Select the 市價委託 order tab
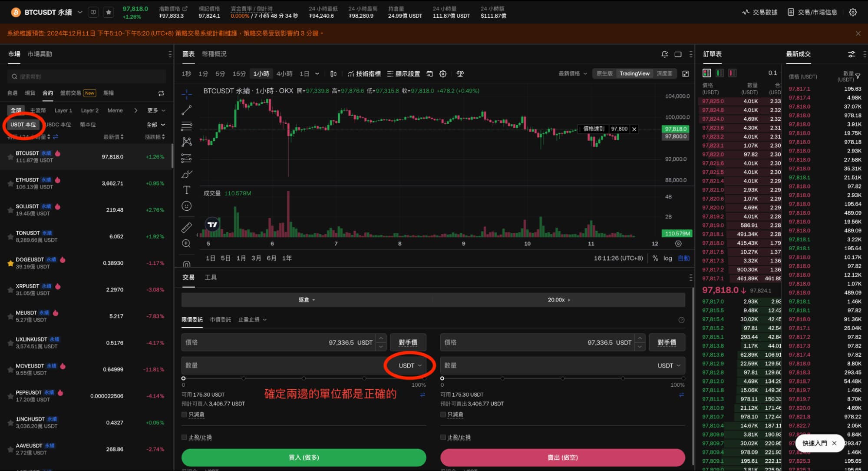868x471 pixels. (220, 319)
